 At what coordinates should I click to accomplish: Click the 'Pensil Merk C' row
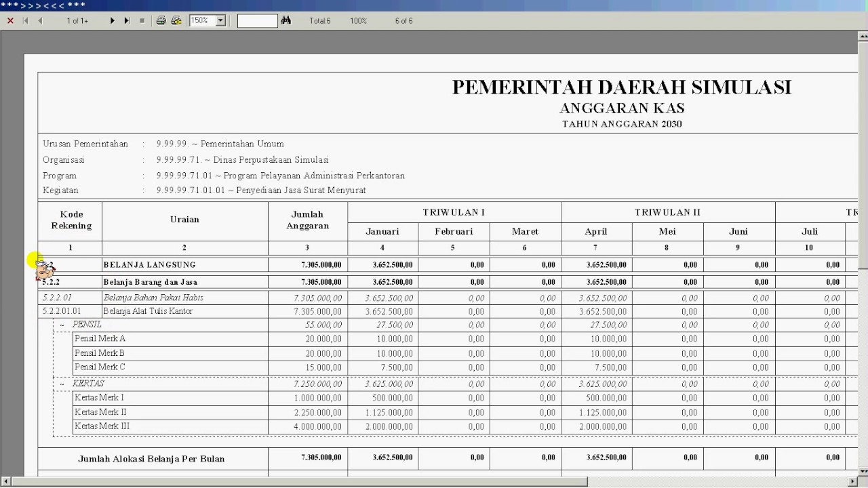[x=100, y=367]
